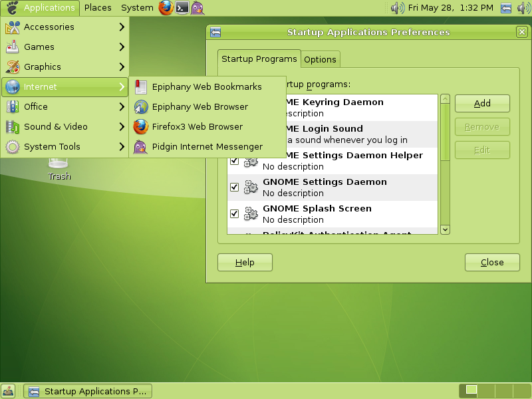Expand the Games submenu arrow
This screenshot has height=399, width=532.
(122, 47)
